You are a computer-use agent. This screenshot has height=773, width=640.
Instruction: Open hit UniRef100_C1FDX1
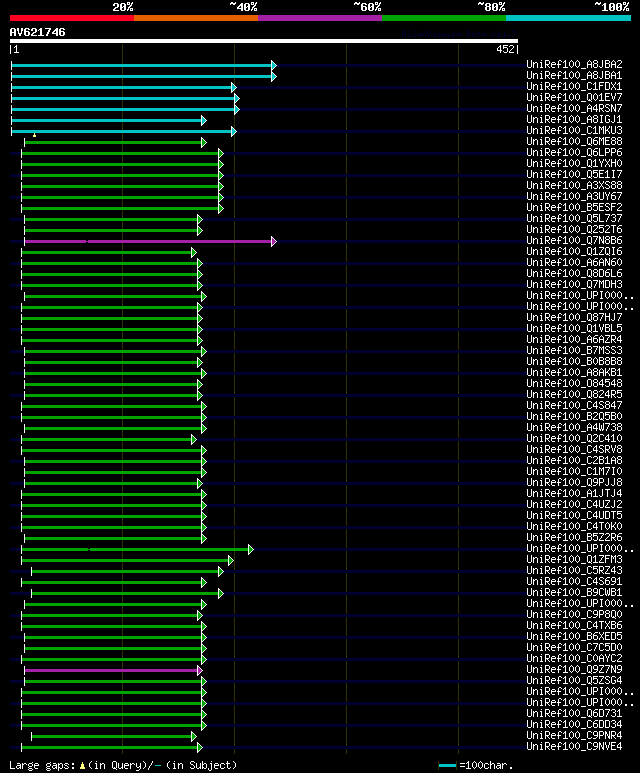pos(574,86)
